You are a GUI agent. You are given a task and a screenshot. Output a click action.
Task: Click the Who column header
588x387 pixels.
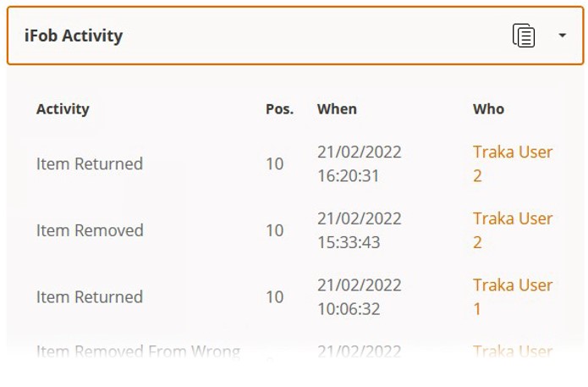point(488,108)
